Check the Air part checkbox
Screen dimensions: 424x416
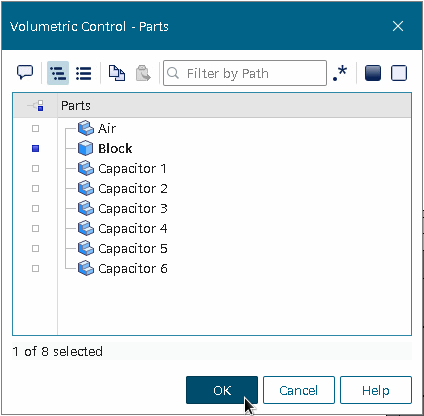35,128
